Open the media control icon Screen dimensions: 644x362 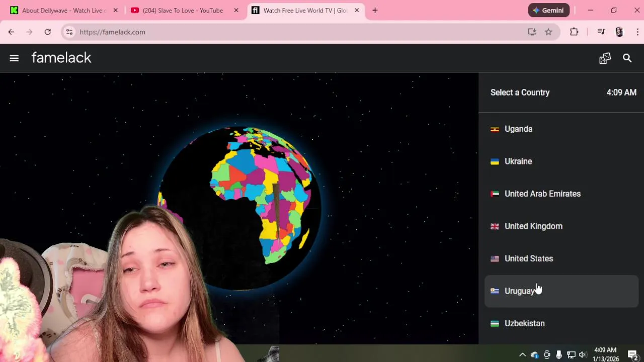601,32
